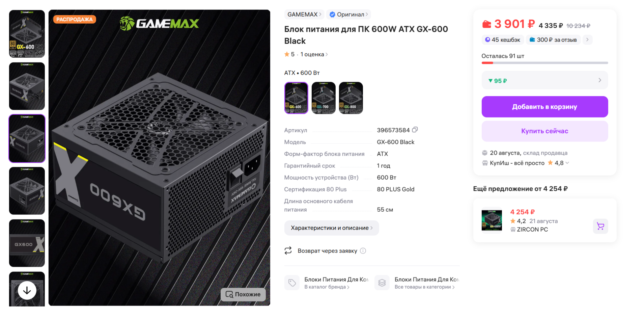This screenshot has height=317, width=644.
Task: Click the Оригинал verified badge
Action: (349, 15)
